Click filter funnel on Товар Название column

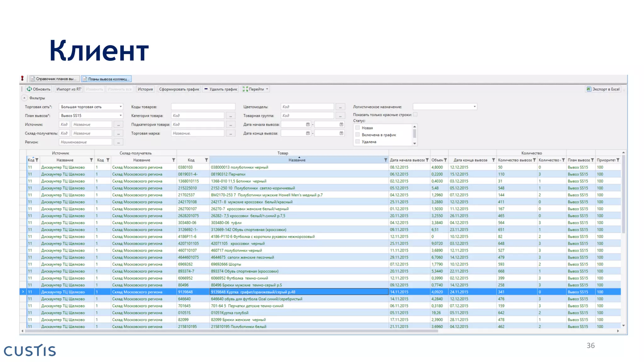tap(386, 160)
